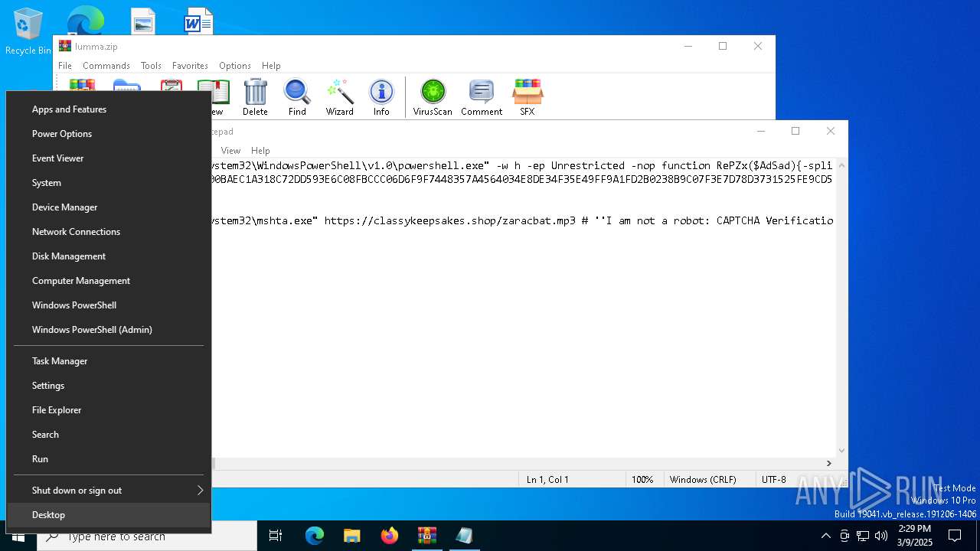Click the Comment icon in WinRAR

tap(482, 97)
